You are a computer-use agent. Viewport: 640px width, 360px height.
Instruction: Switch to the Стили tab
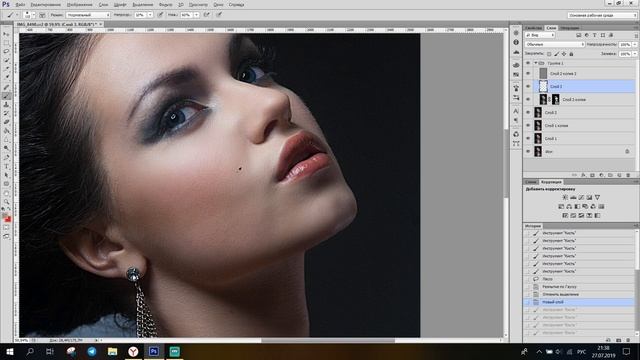pos(531,182)
